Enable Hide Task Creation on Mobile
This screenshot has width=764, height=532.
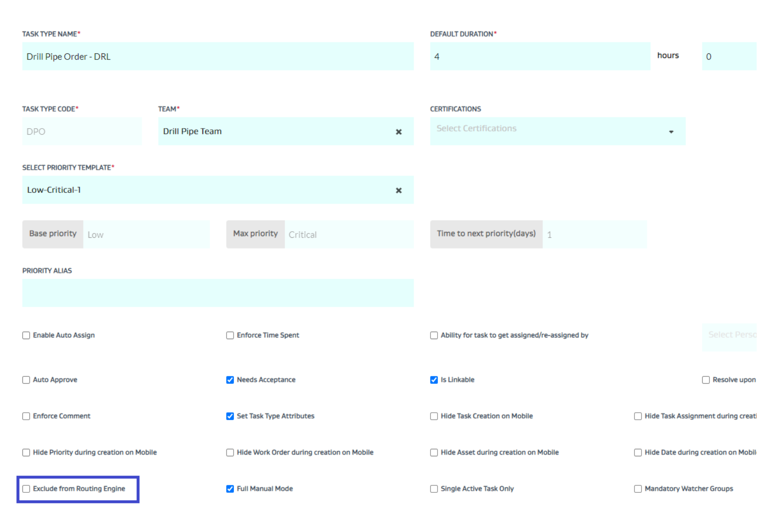pyautogui.click(x=434, y=416)
